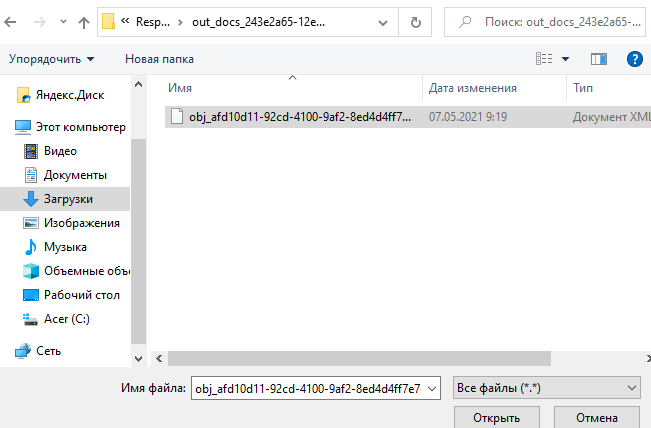
Task: Open Яндекс.Диск in the sidebar
Action: tap(66, 96)
